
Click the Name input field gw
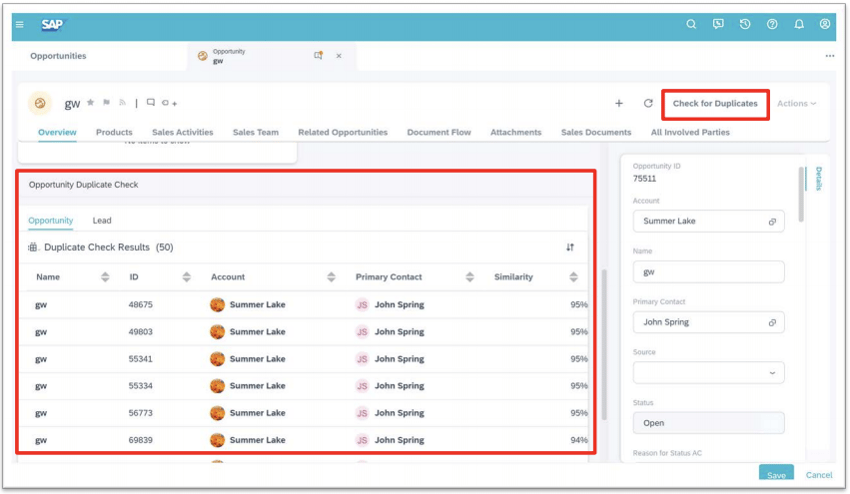[x=708, y=272]
